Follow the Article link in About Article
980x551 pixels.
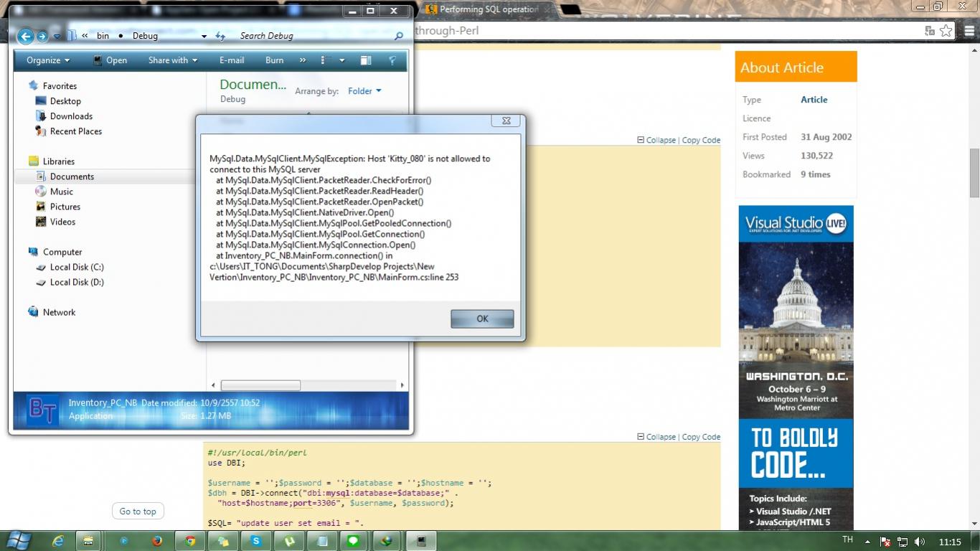[814, 100]
